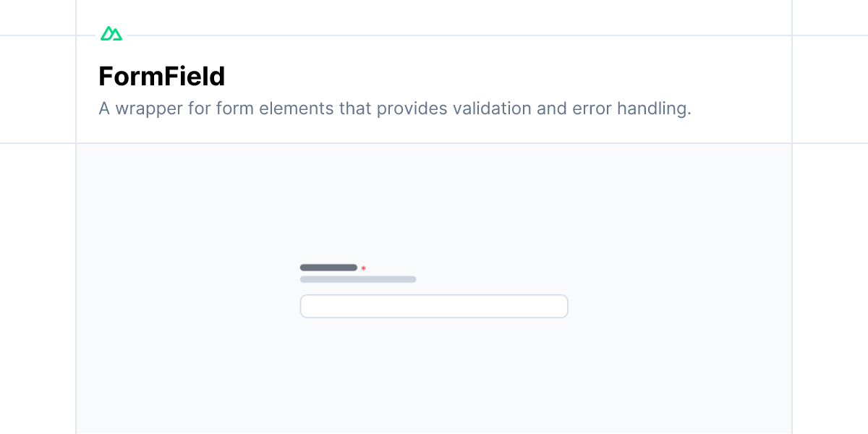
Task: Click the left end of the input box
Action: [307, 306]
